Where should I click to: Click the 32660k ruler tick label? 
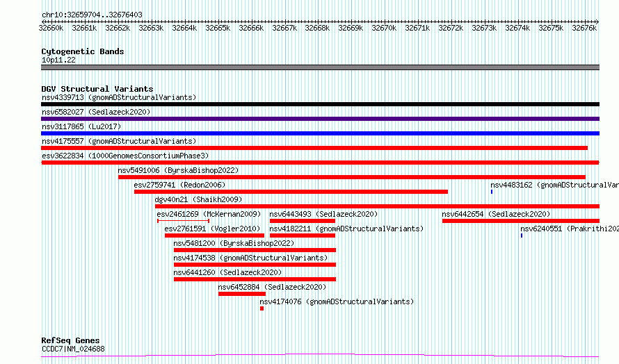[51, 28]
